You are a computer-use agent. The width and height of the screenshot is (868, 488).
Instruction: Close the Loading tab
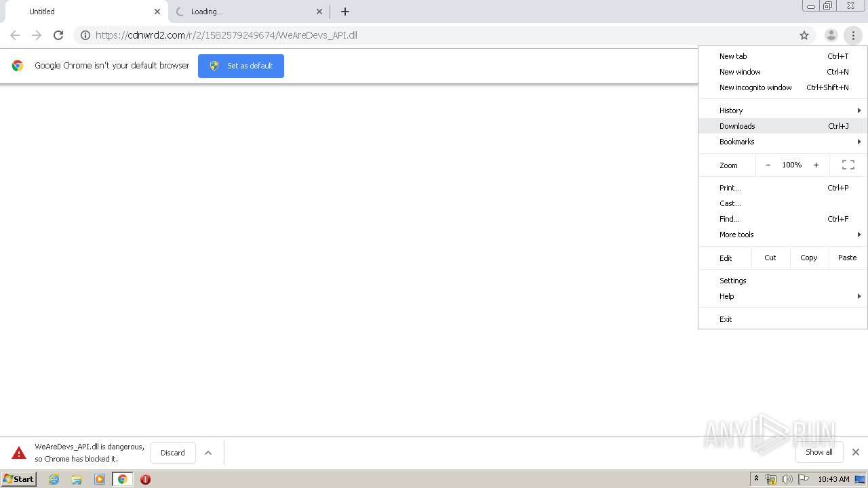click(x=319, y=12)
